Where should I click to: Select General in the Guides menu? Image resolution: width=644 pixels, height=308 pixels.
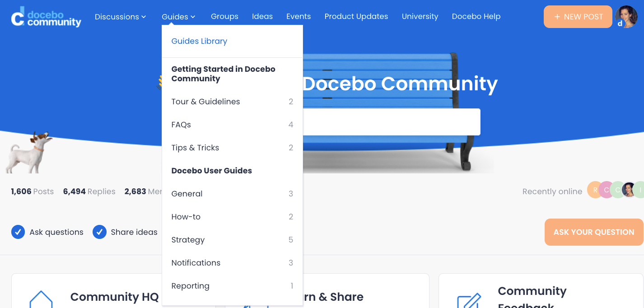[232, 194]
